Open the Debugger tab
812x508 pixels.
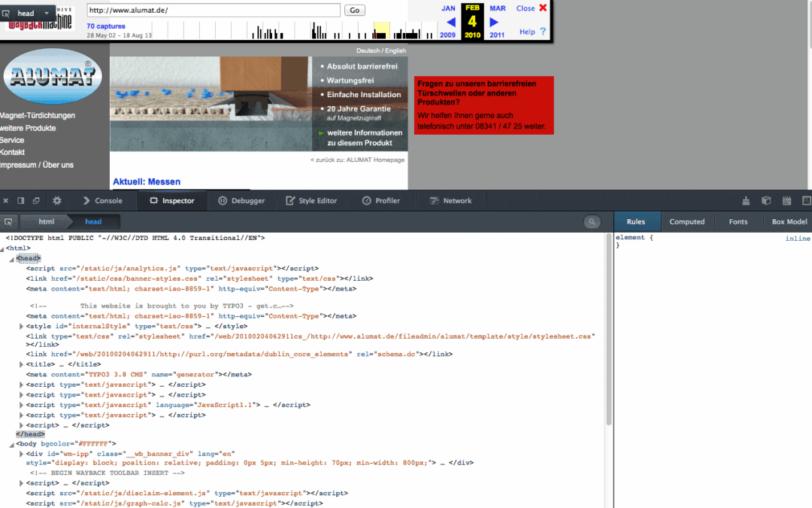(241, 201)
